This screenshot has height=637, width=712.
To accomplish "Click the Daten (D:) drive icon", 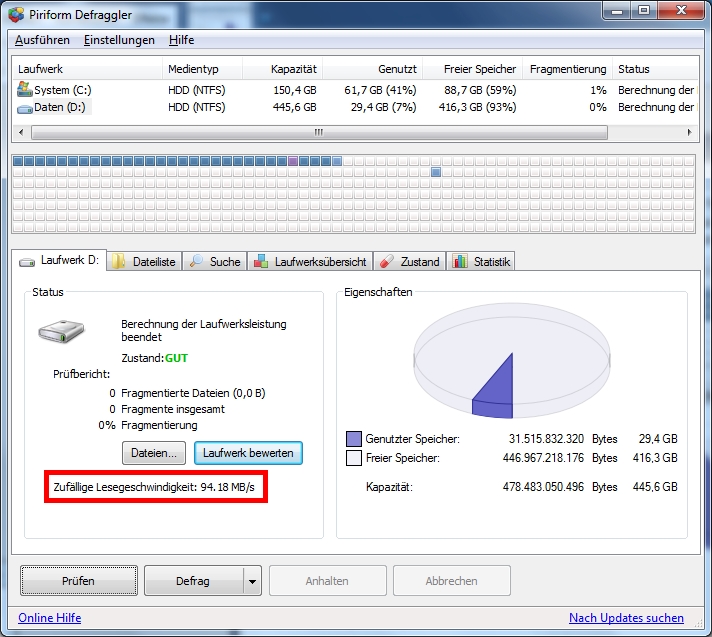I will 25,109.
